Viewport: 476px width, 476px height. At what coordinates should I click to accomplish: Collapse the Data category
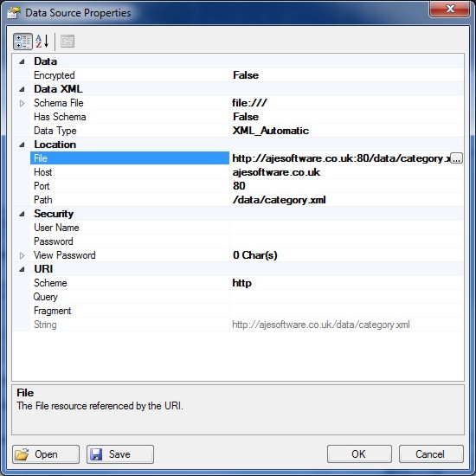(x=22, y=61)
